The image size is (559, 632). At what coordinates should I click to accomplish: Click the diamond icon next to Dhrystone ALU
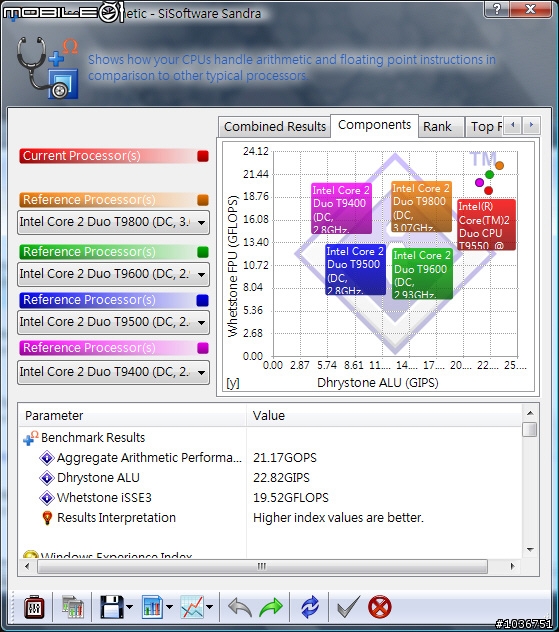[x=47, y=478]
